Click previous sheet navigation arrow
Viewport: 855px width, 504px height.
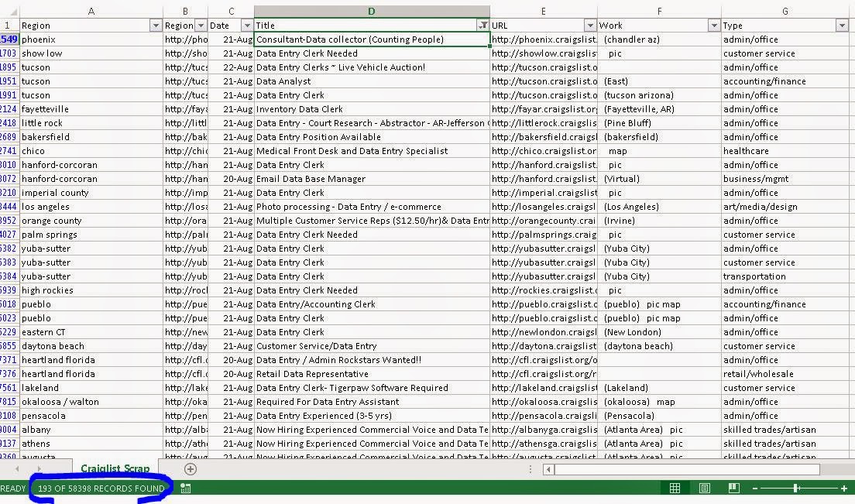pyautogui.click(x=17, y=468)
